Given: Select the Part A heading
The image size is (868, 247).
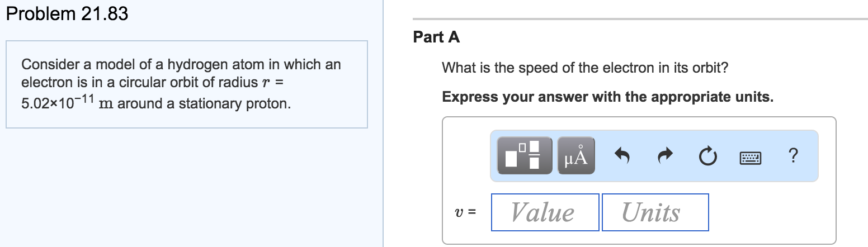Looking at the screenshot, I should pyautogui.click(x=436, y=37).
